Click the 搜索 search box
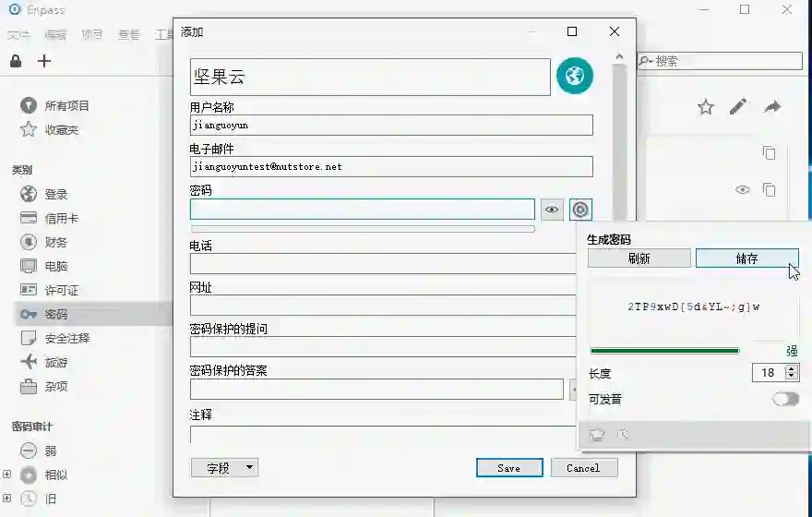Viewport: 812px width, 517px height. [x=720, y=61]
